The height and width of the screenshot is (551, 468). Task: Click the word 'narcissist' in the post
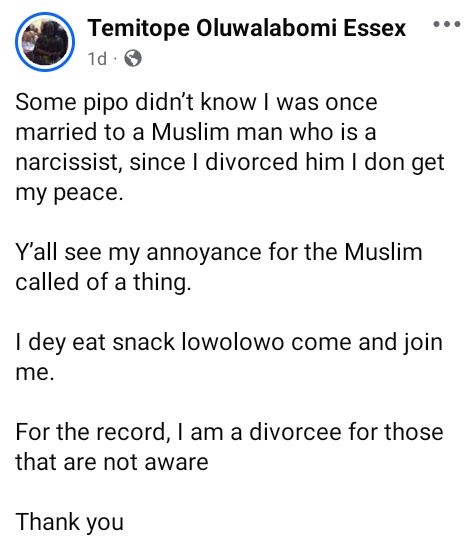click(x=67, y=162)
